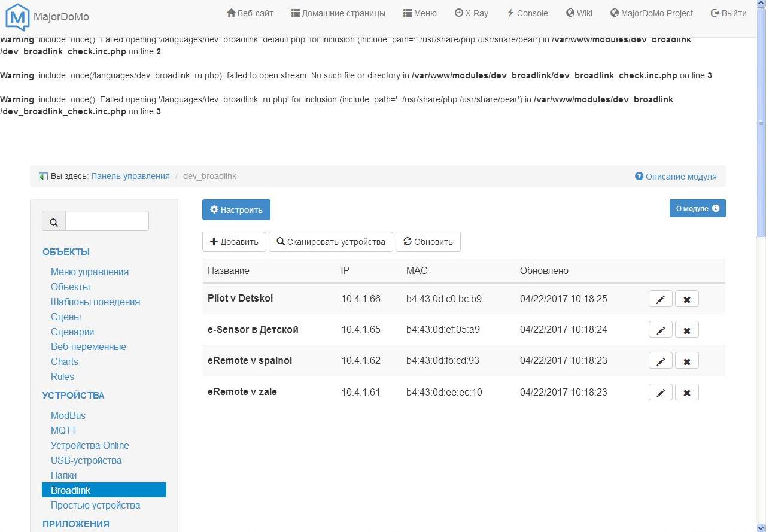Open the Меню item in top navigation
The height and width of the screenshot is (532, 766).
click(420, 13)
